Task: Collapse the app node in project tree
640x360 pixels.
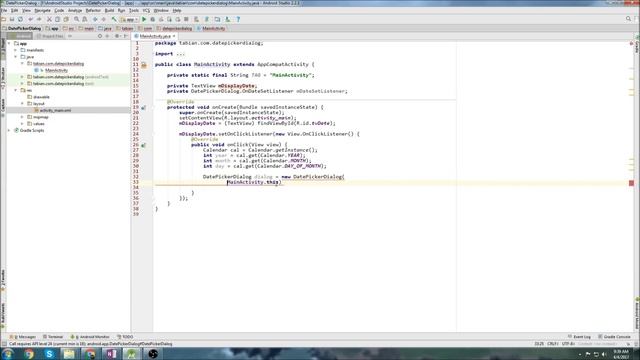Action: pyautogui.click(x=9, y=43)
